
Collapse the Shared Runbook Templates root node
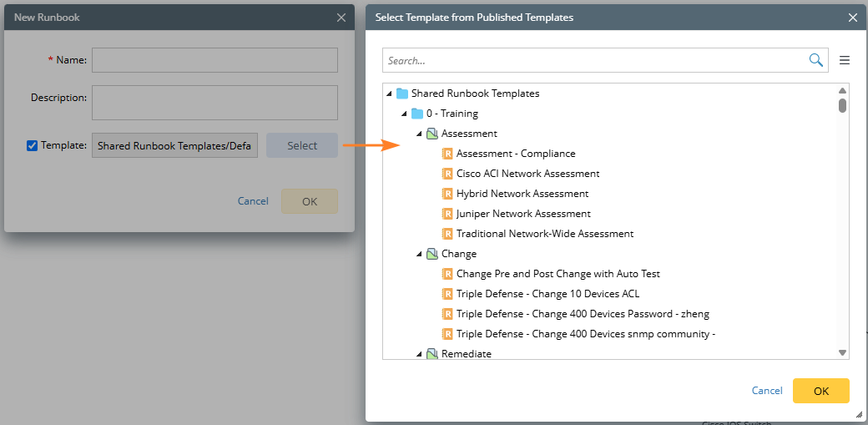click(x=389, y=94)
